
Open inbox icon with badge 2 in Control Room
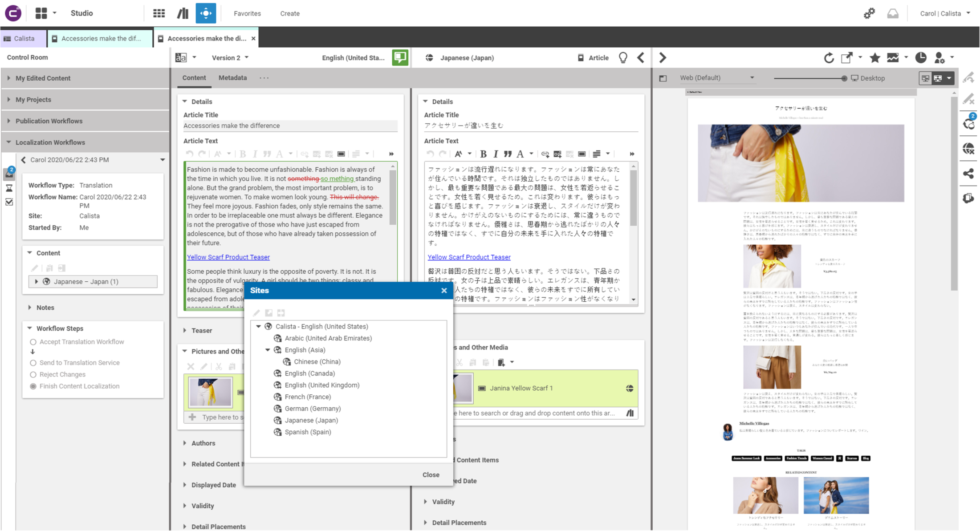9,173
